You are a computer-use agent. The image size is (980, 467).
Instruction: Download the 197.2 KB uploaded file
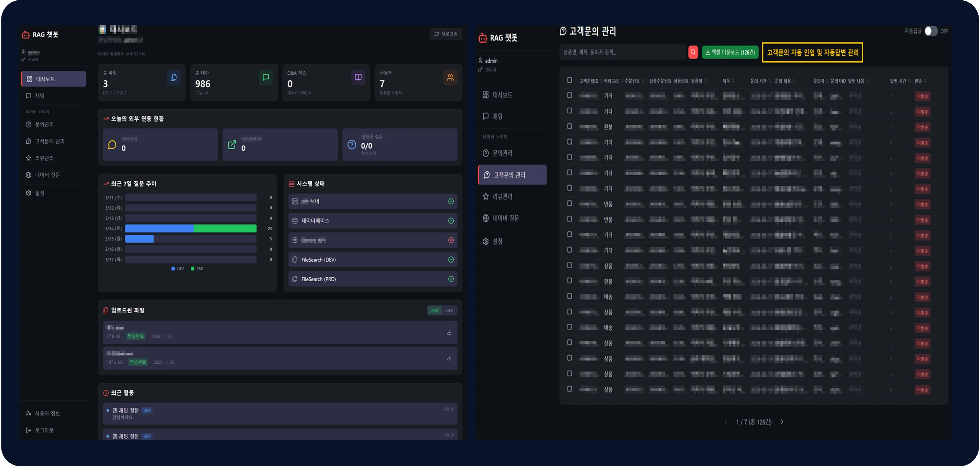coord(449,359)
